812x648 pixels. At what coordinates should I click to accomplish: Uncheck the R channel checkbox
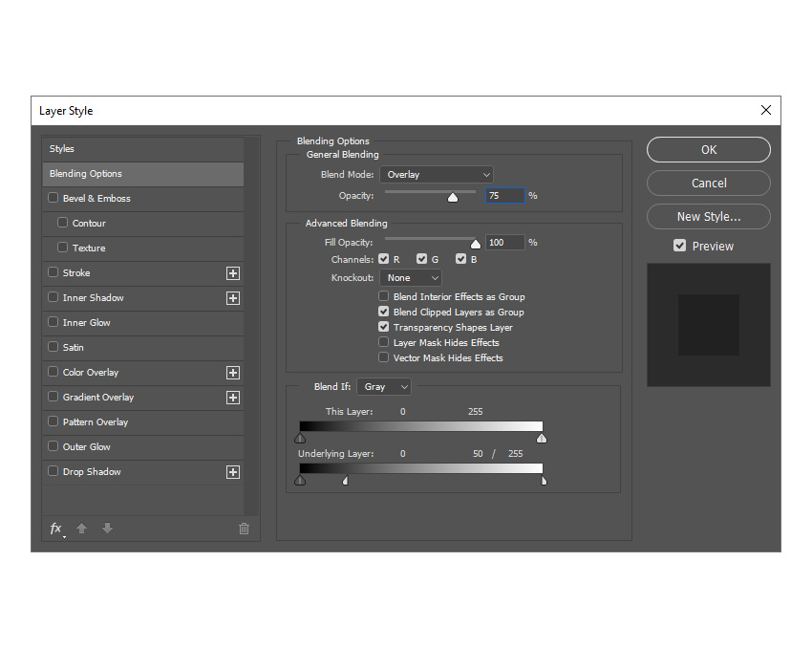pos(384,258)
